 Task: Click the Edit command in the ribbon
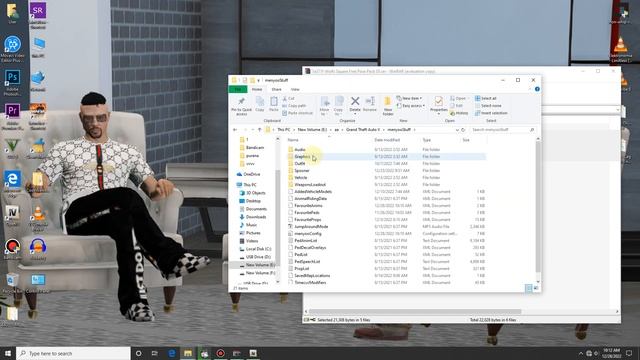456,106
